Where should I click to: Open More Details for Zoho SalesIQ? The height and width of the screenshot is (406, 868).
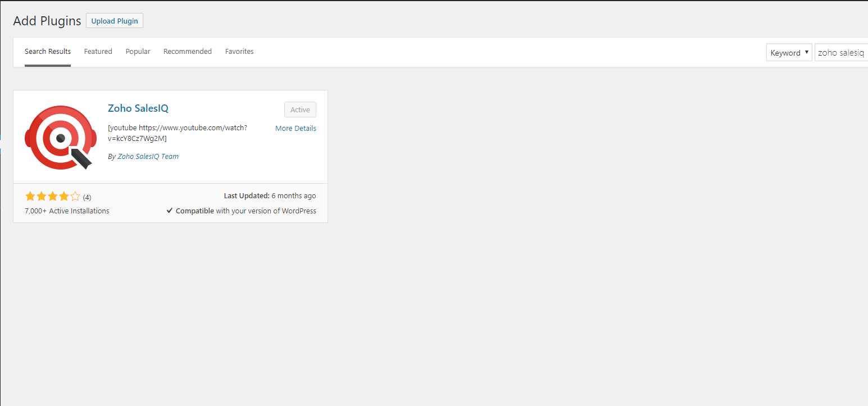tap(296, 129)
